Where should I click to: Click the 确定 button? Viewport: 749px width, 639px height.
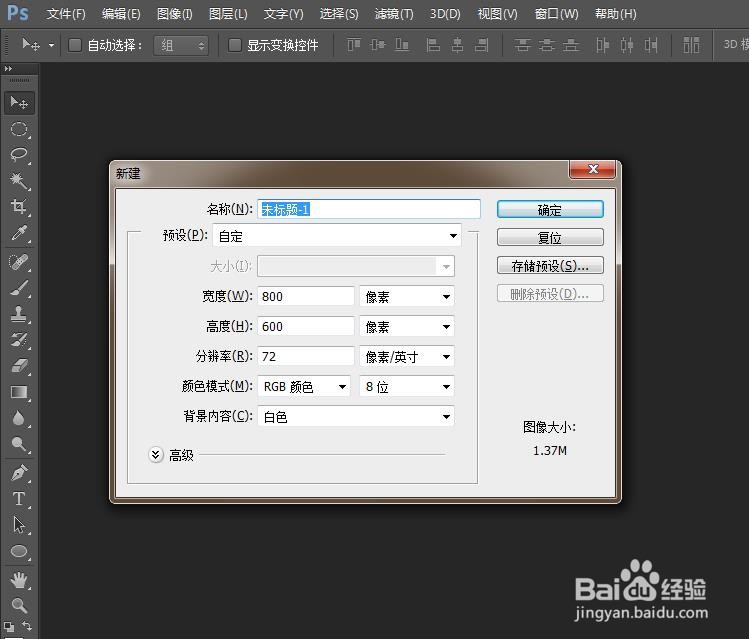550,210
